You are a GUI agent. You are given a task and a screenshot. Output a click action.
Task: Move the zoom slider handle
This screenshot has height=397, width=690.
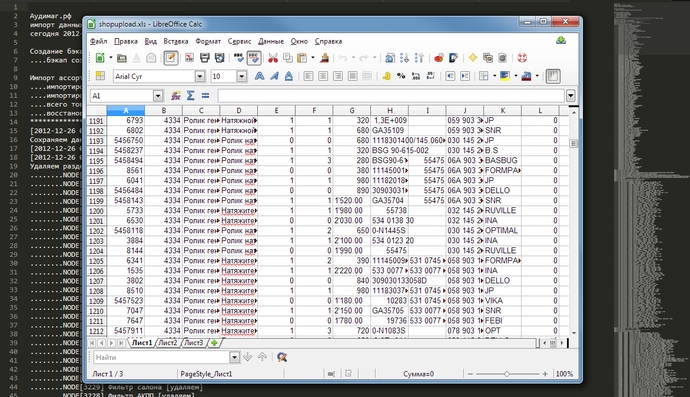[507, 374]
